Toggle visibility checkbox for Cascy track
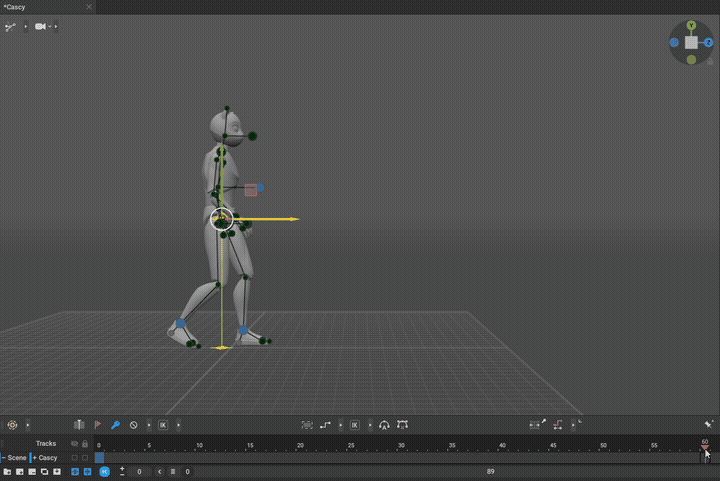Image resolution: width=720 pixels, height=481 pixels. [74, 458]
